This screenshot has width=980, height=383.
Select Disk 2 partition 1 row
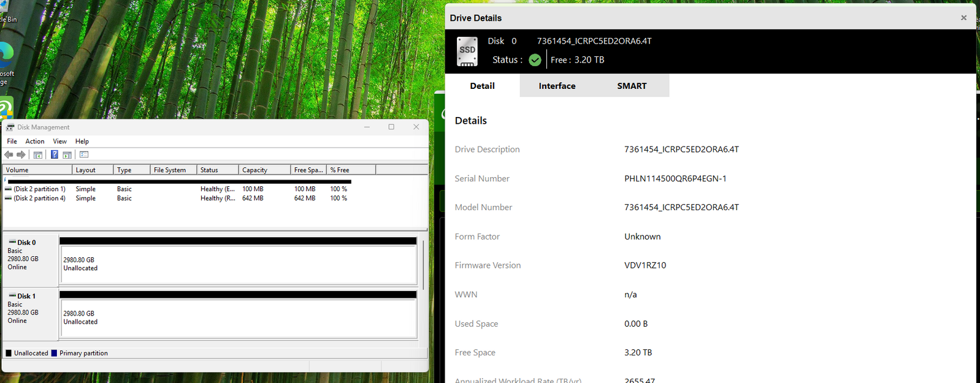39,189
